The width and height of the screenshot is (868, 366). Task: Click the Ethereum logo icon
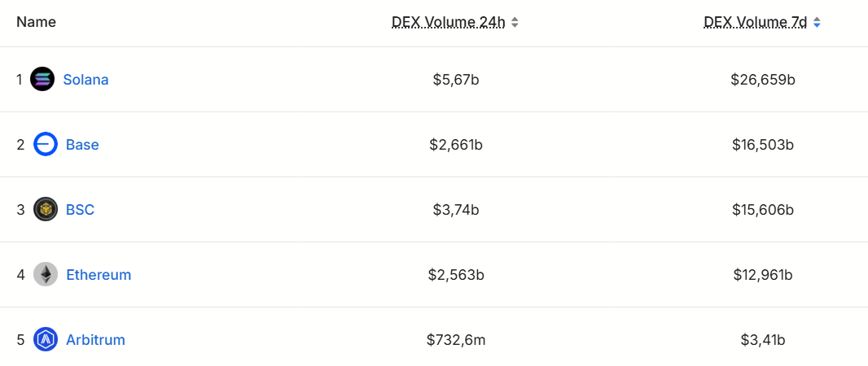[46, 275]
